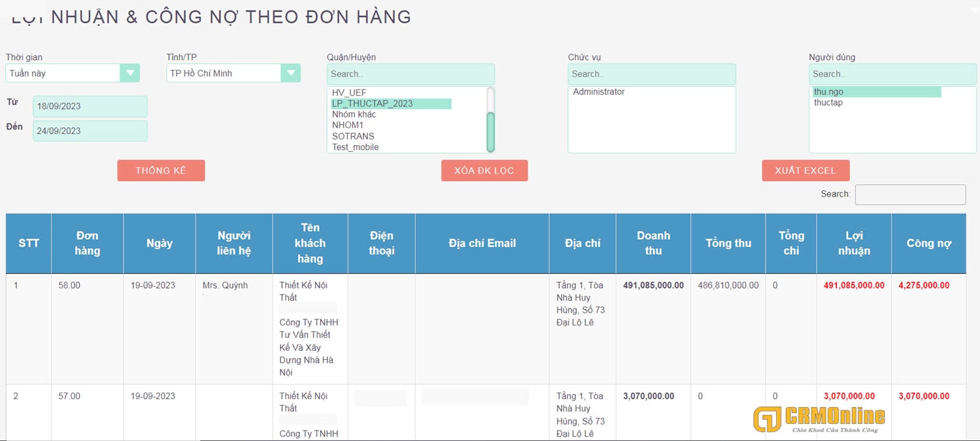Screen dimensions: 980x441
Task: Select HV_UEF in the Quận/Huyện list
Action: click(x=349, y=93)
